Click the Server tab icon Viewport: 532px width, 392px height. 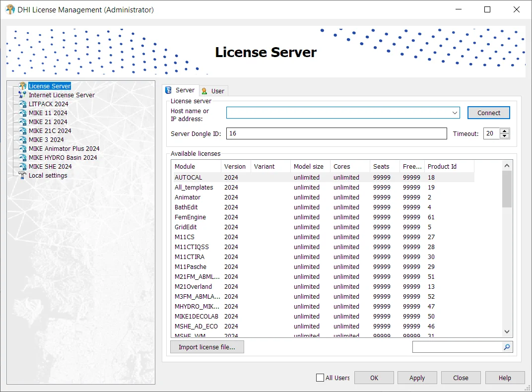click(x=168, y=90)
